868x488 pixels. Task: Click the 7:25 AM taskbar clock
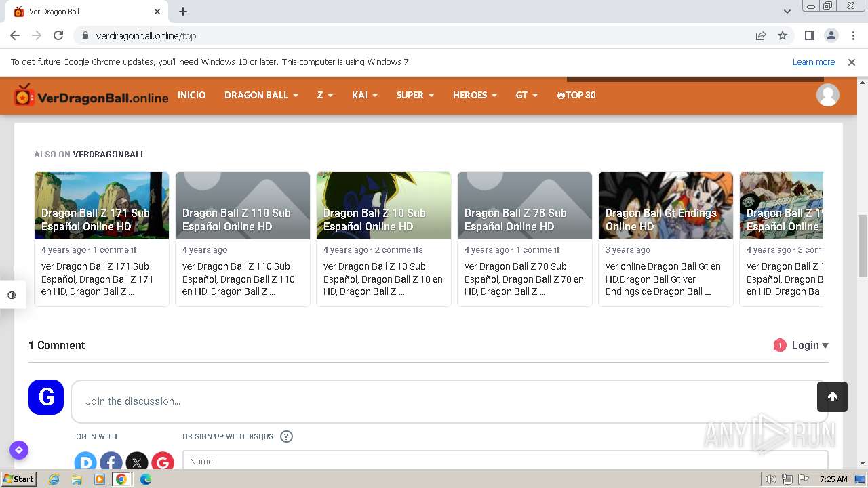[833, 479]
